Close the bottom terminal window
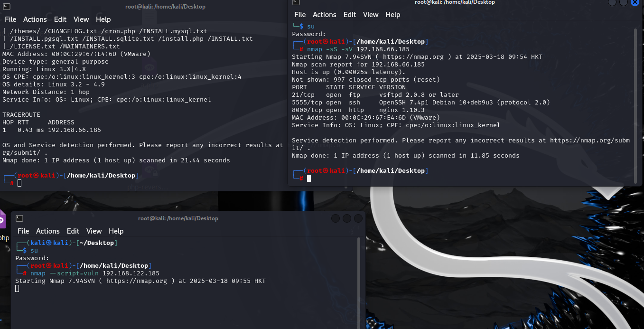 click(358, 218)
